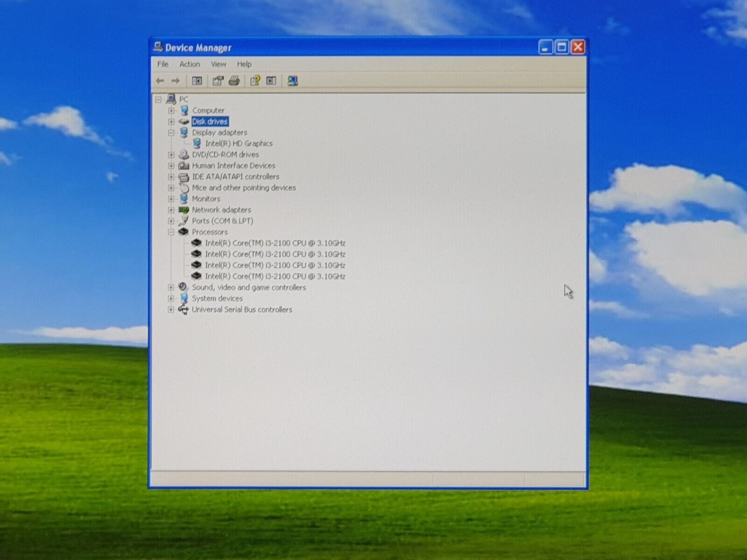Expand Sound, video and game controllers
The height and width of the screenshot is (560, 747).
click(x=171, y=287)
